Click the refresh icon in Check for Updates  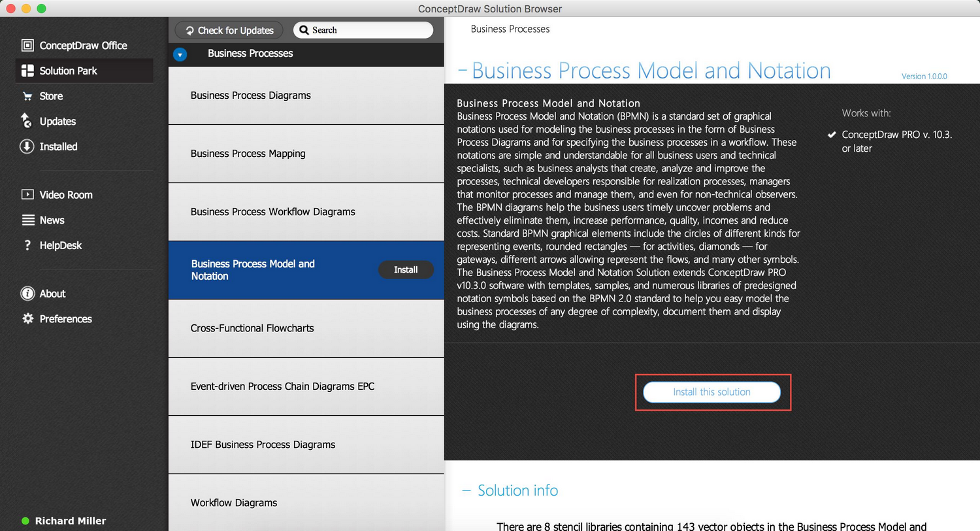tap(189, 31)
